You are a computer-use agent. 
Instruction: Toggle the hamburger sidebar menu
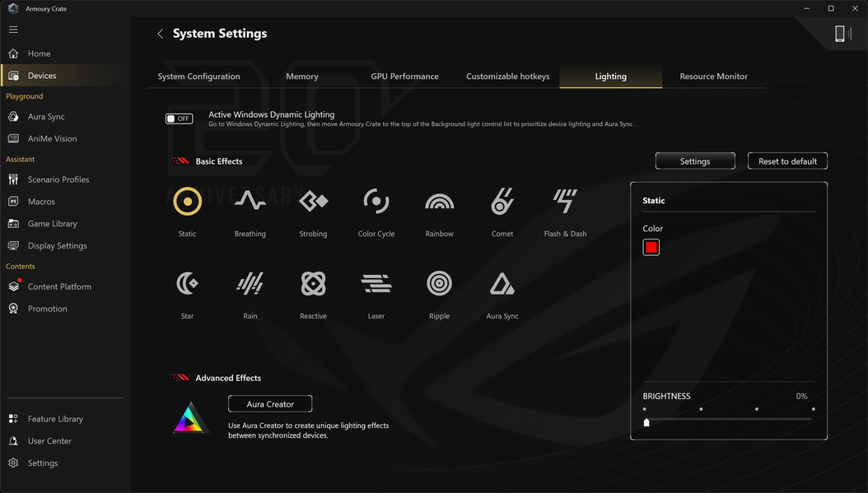pyautogui.click(x=13, y=30)
